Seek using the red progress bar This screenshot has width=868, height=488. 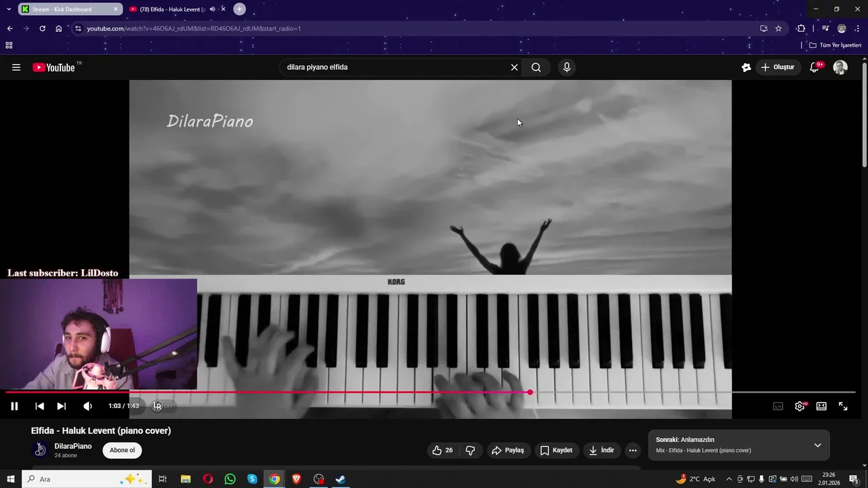(431, 392)
